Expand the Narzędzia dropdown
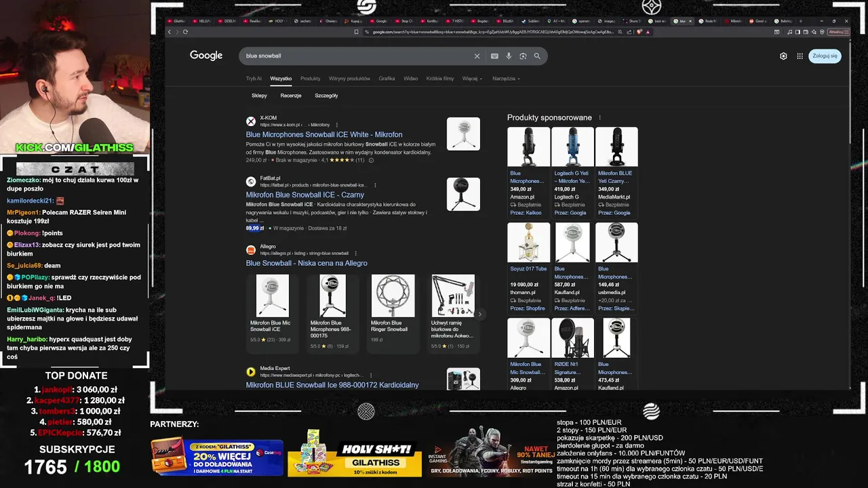This screenshot has height=488, width=868. coord(506,79)
